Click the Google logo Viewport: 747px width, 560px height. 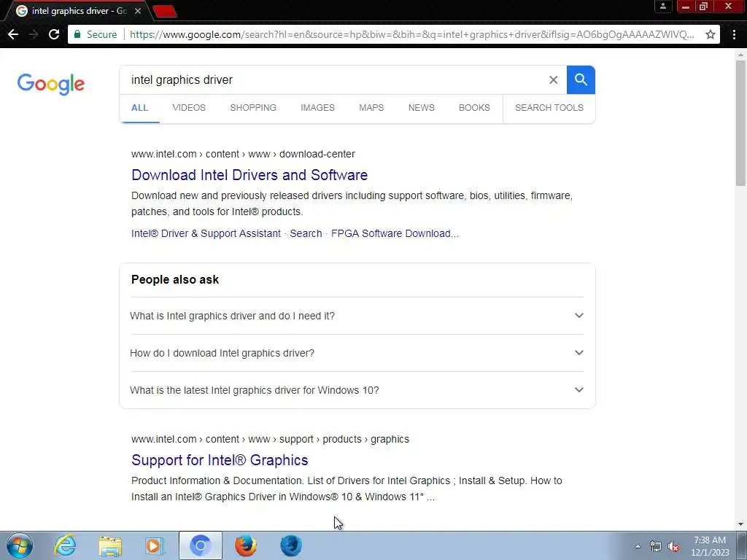click(51, 85)
